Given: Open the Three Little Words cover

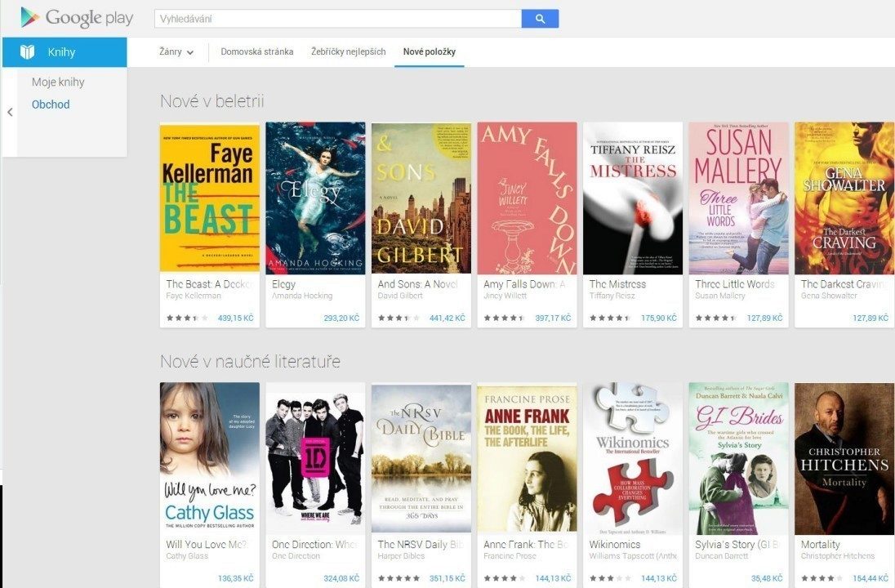Looking at the screenshot, I should click(x=738, y=198).
